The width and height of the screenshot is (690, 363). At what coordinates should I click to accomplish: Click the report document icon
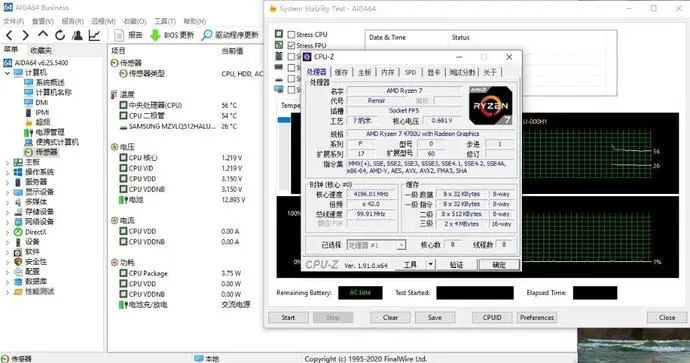[x=119, y=35]
